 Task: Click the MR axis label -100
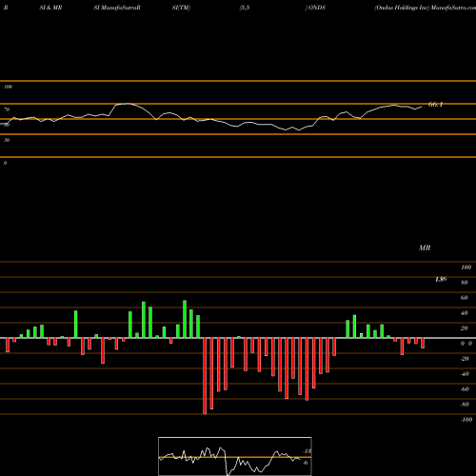(x=466, y=420)
